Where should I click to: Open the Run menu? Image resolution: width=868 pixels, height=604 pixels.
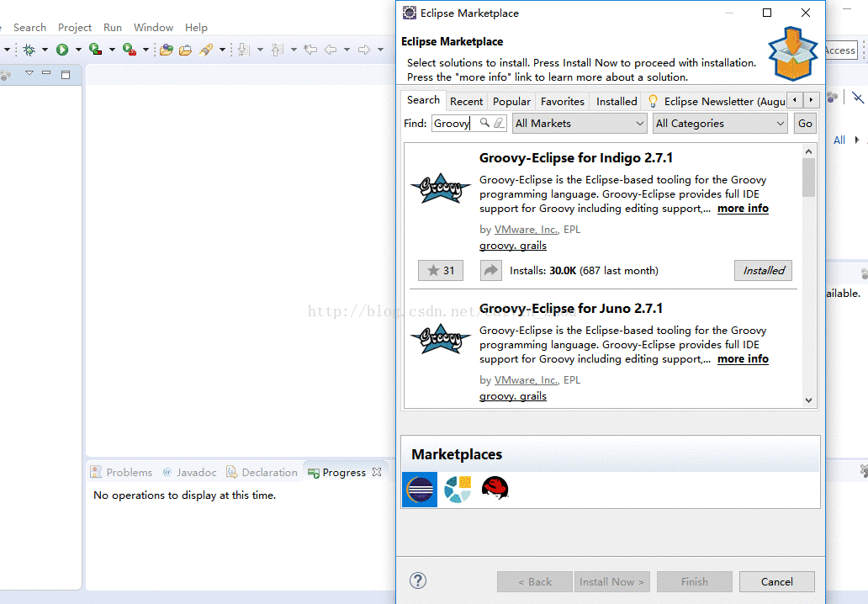click(x=113, y=28)
